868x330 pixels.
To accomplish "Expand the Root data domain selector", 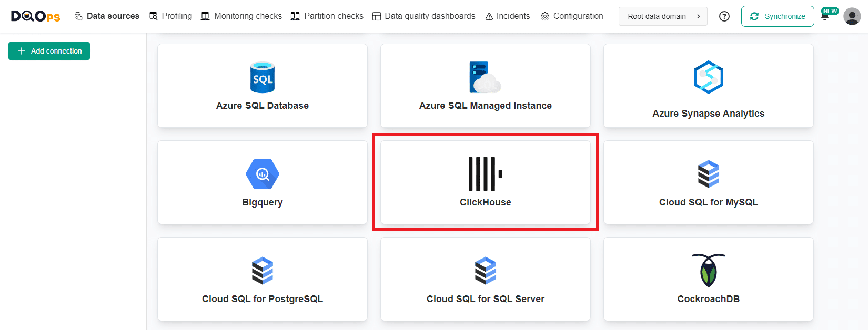I will click(663, 16).
